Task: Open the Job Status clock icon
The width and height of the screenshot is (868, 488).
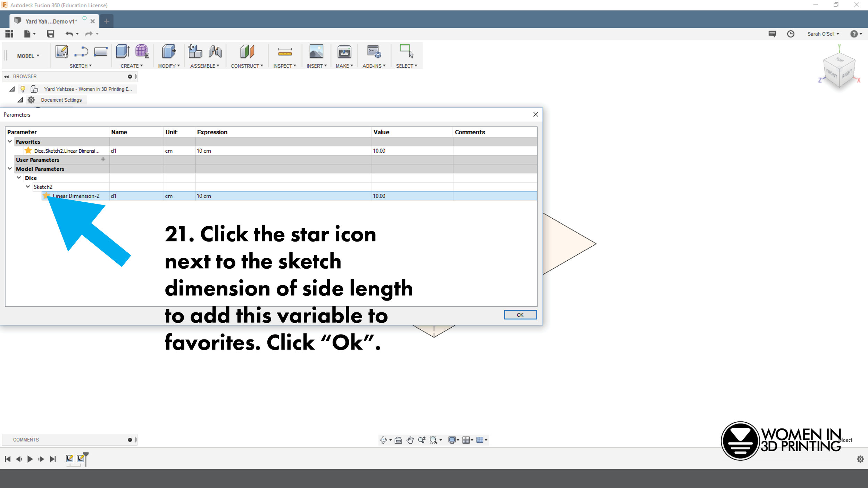Action: tap(791, 34)
